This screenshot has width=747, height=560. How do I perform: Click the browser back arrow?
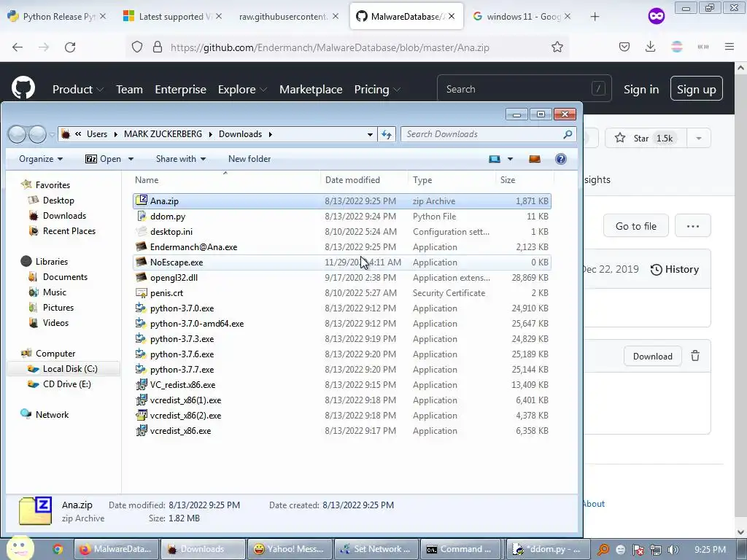18,47
